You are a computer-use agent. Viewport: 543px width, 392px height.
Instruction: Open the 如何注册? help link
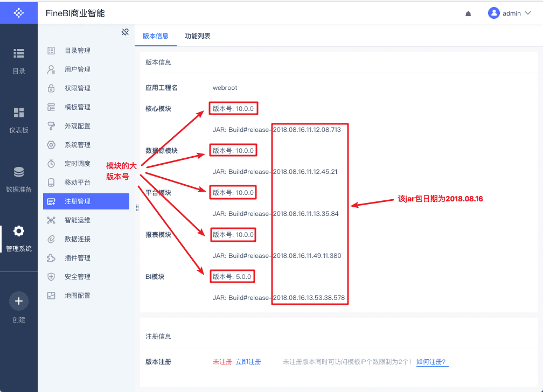tap(431, 362)
